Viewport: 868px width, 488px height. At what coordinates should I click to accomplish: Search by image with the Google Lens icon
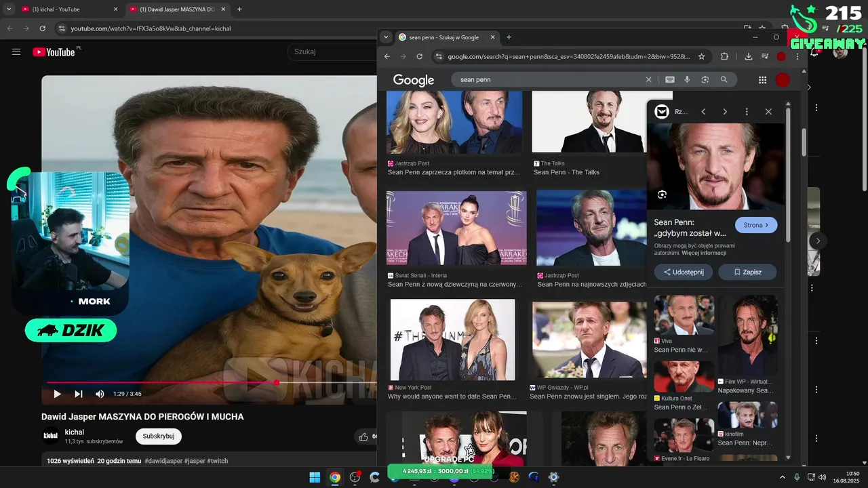tap(705, 79)
